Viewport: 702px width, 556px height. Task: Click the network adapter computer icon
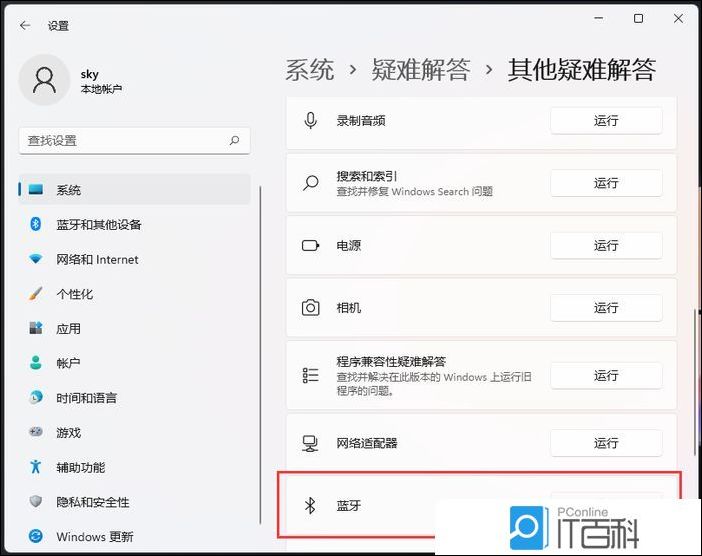click(310, 443)
